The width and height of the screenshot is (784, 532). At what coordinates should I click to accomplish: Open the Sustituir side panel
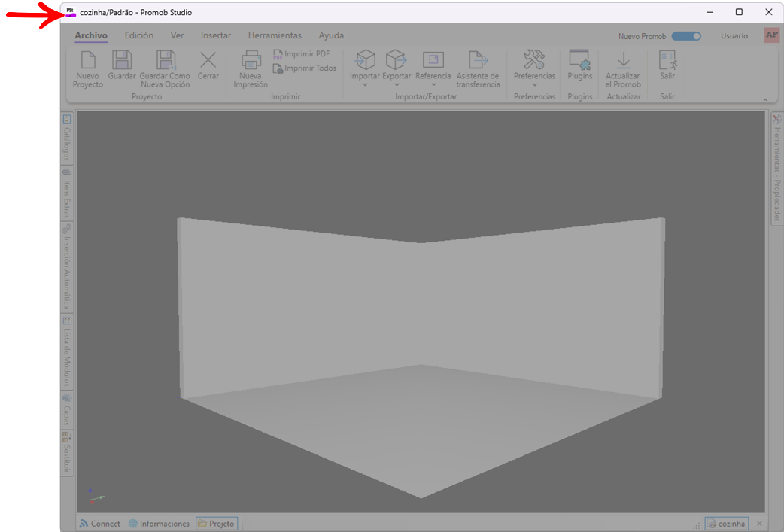pos(67,452)
